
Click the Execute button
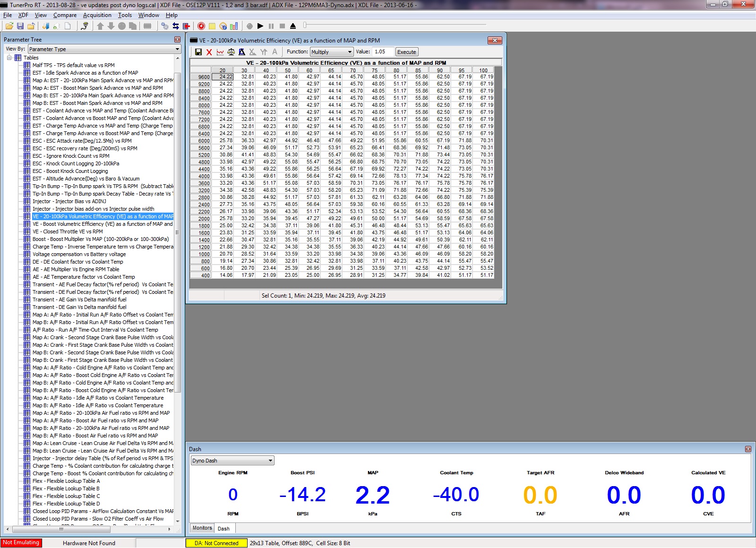406,52
